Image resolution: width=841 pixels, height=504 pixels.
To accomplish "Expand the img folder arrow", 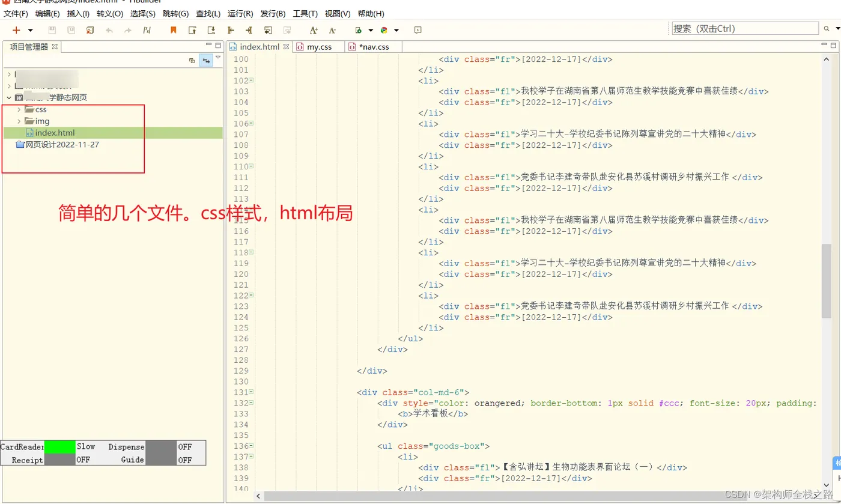I will click(x=19, y=121).
